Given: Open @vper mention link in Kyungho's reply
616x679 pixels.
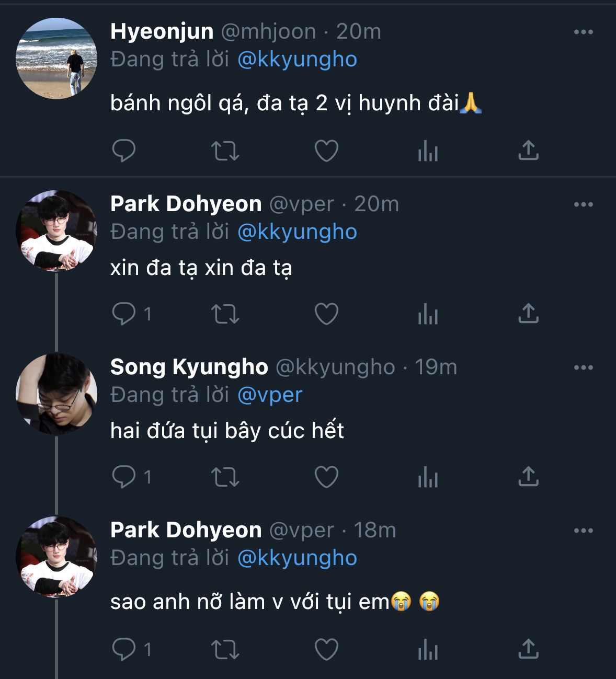Looking at the screenshot, I should (270, 395).
